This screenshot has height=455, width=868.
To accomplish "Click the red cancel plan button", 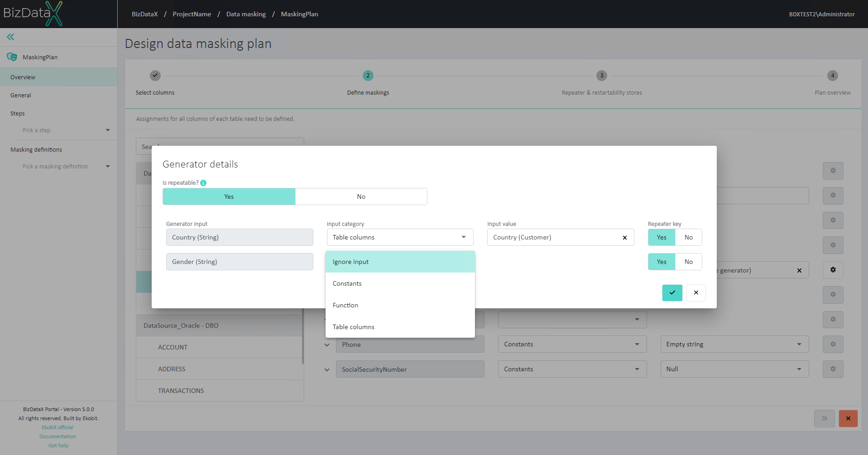I will pyautogui.click(x=848, y=418).
